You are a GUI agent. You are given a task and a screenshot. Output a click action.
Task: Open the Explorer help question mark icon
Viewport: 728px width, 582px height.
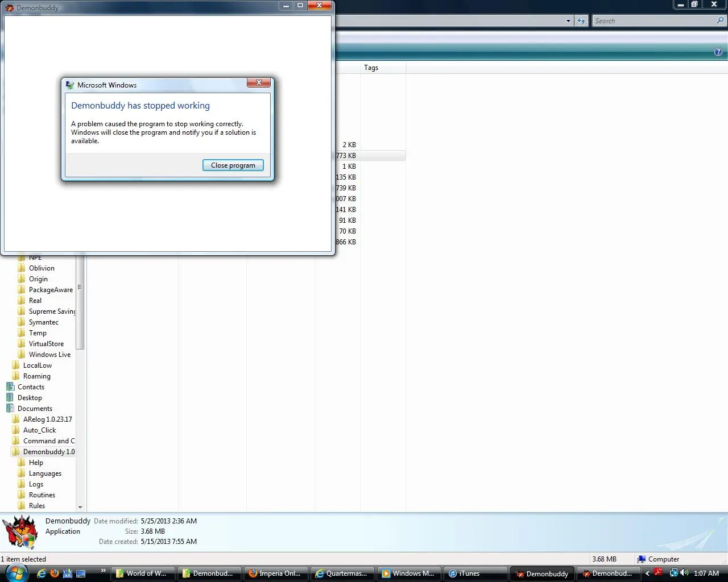(x=718, y=52)
